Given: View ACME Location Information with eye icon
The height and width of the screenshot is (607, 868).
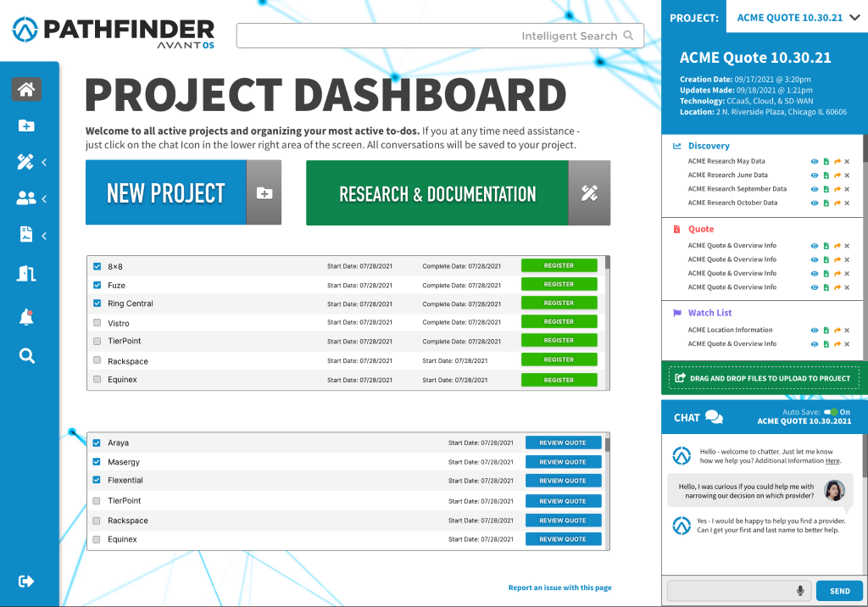Looking at the screenshot, I should [x=815, y=331].
